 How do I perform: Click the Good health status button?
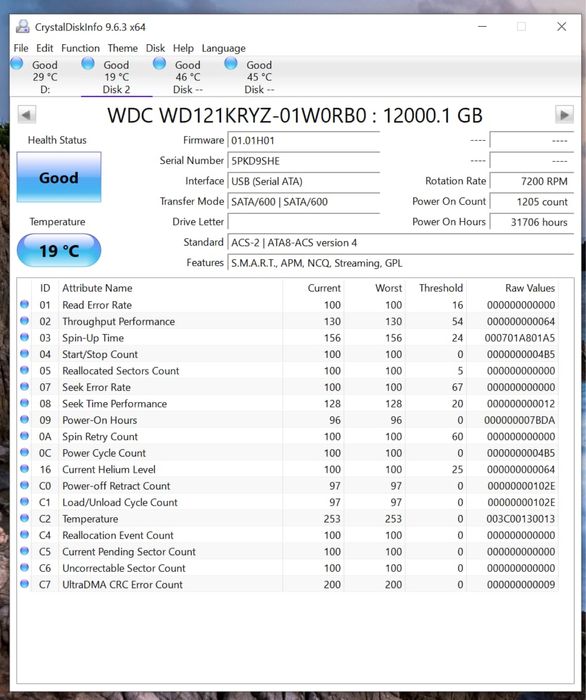(x=59, y=177)
